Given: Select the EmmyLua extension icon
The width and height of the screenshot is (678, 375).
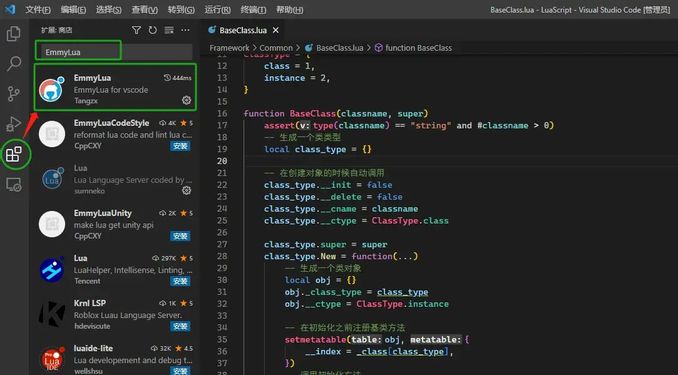Looking at the screenshot, I should coord(52,89).
